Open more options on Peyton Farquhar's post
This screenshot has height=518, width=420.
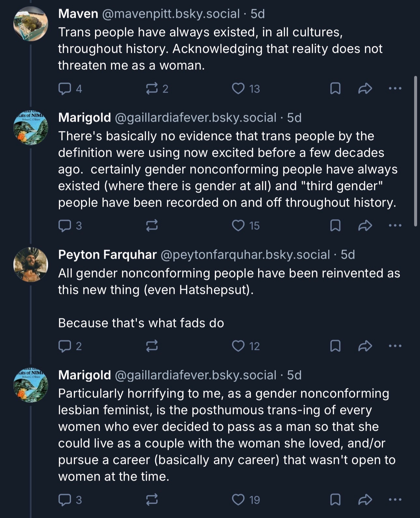point(395,346)
